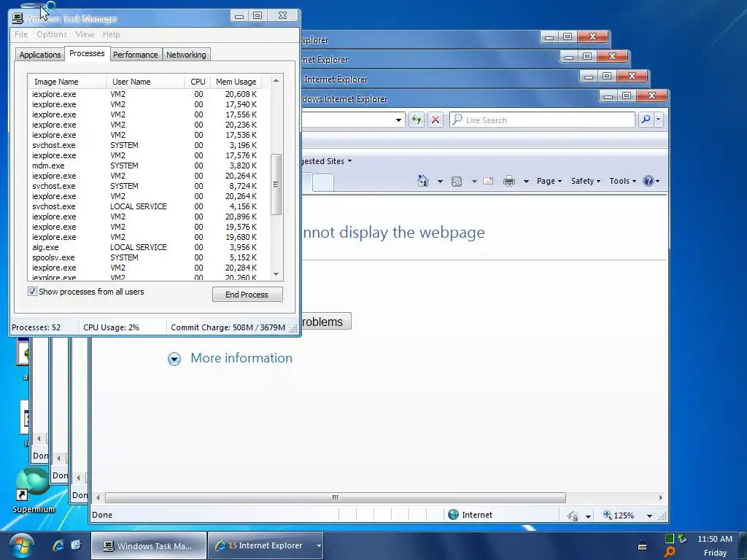Click the Windows Start orb
The image size is (747, 560).
click(x=22, y=545)
